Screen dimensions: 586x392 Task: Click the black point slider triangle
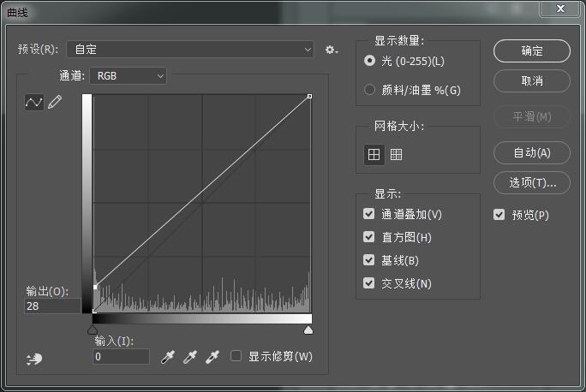pyautogui.click(x=93, y=330)
